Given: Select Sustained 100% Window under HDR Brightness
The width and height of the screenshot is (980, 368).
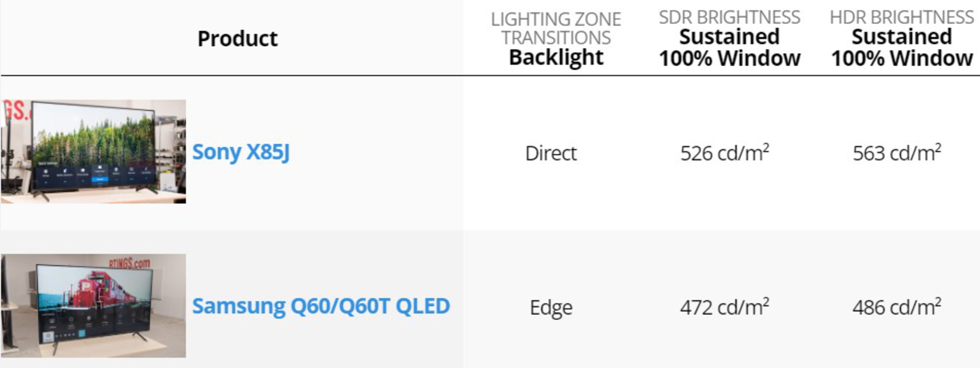Looking at the screenshot, I should 902,48.
